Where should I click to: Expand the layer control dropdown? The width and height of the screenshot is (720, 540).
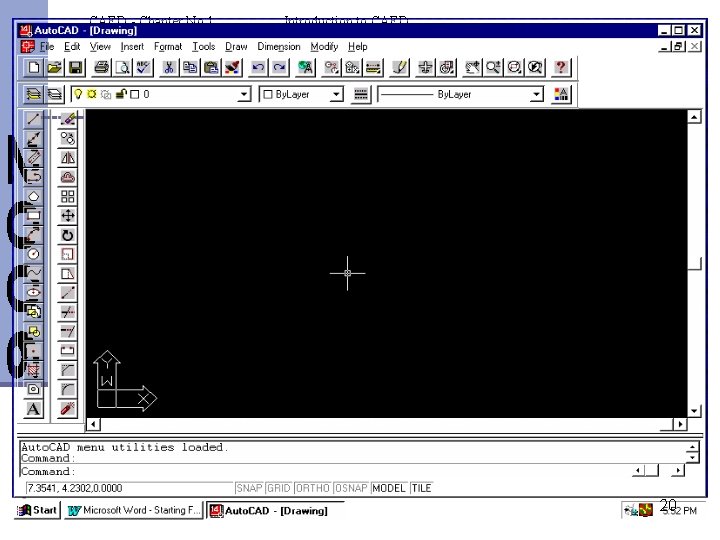coord(244,95)
